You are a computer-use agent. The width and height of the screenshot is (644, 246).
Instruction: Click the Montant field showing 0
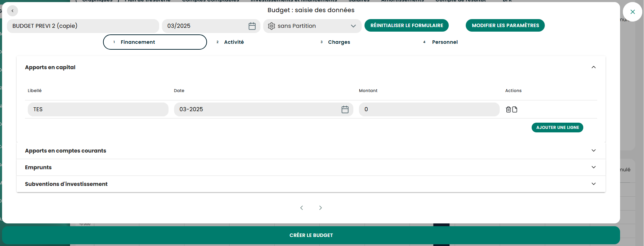tap(429, 109)
